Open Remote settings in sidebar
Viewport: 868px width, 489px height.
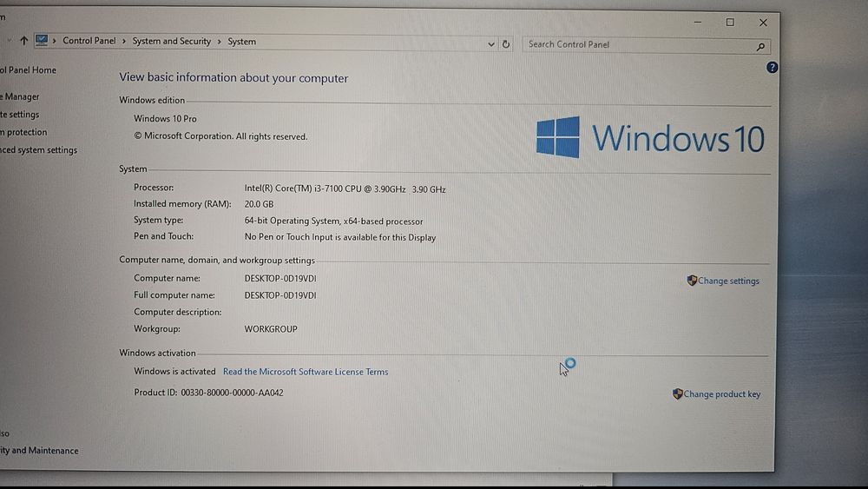tap(20, 114)
